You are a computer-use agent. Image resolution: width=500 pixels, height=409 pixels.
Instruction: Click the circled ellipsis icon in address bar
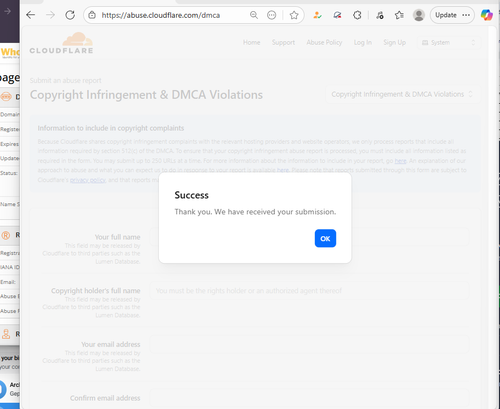point(272,15)
